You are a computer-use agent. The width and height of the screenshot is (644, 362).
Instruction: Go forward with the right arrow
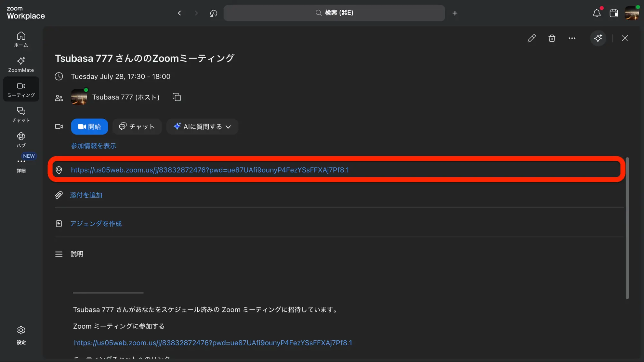pos(196,13)
